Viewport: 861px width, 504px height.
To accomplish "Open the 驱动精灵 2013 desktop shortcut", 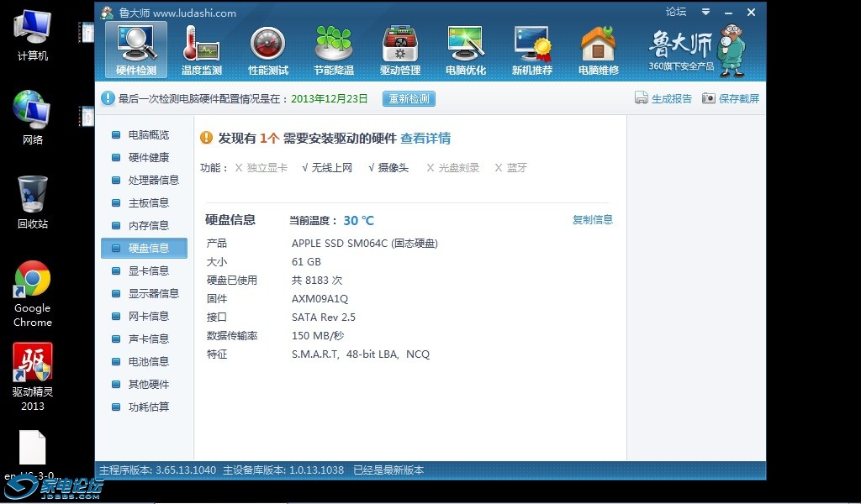I will 33,377.
